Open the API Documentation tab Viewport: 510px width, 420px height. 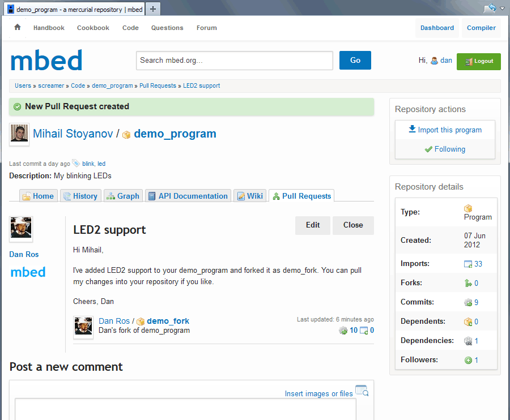tap(188, 196)
